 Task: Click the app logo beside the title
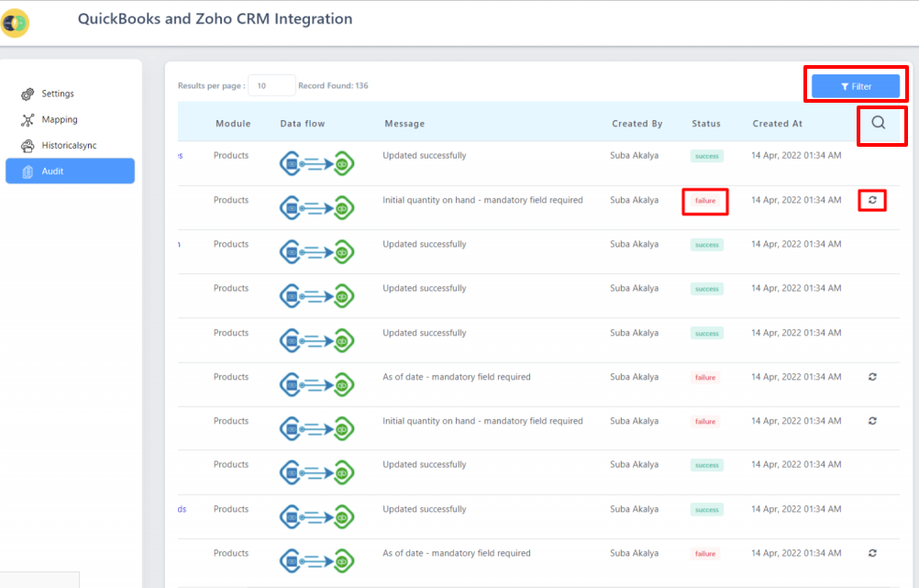15,23
